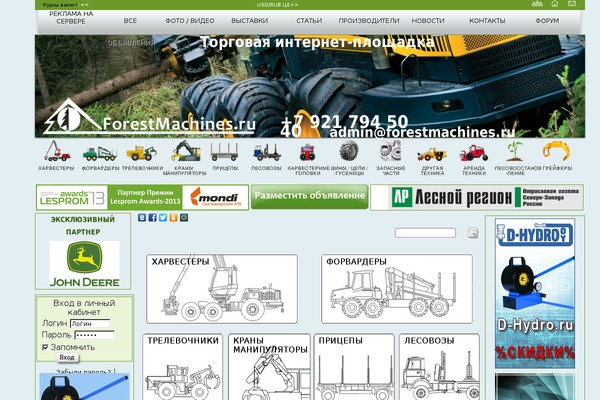The width and height of the screenshot is (600, 400).
Task: Open the Харвестеры drawing tile
Action: click(222, 289)
